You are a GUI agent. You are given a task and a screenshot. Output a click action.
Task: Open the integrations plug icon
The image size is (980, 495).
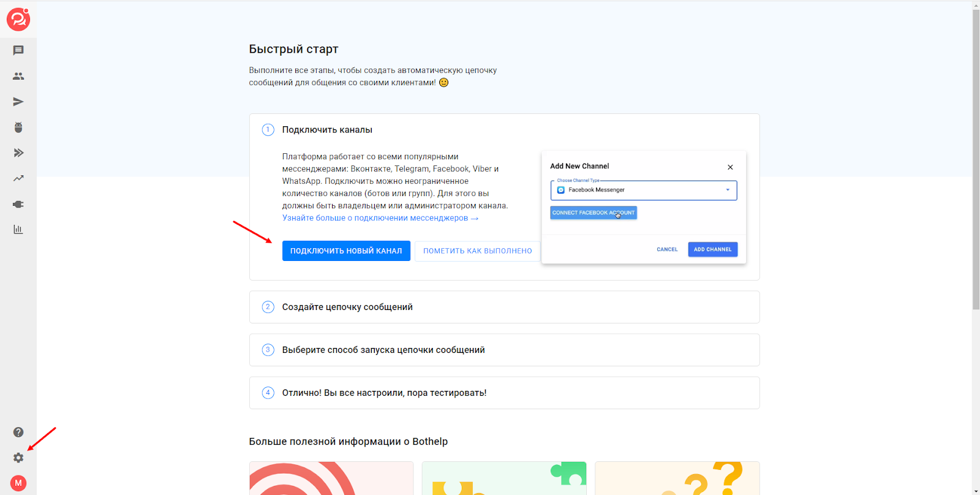(x=18, y=204)
